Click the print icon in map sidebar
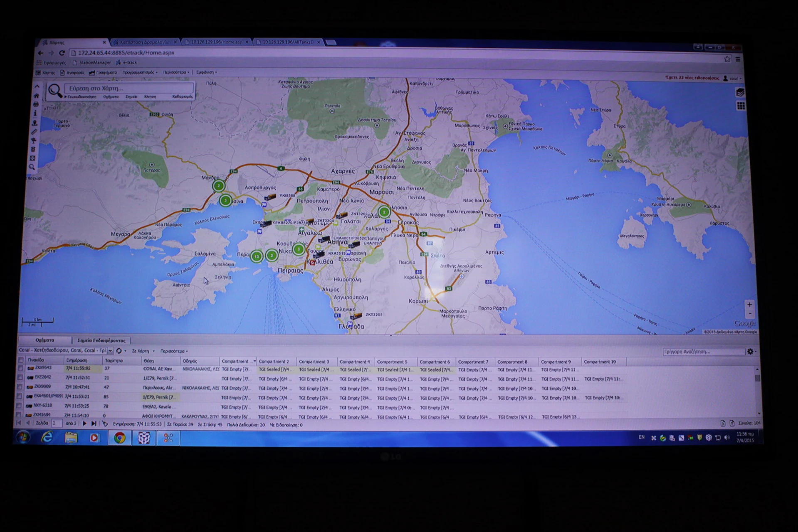 tap(36, 104)
